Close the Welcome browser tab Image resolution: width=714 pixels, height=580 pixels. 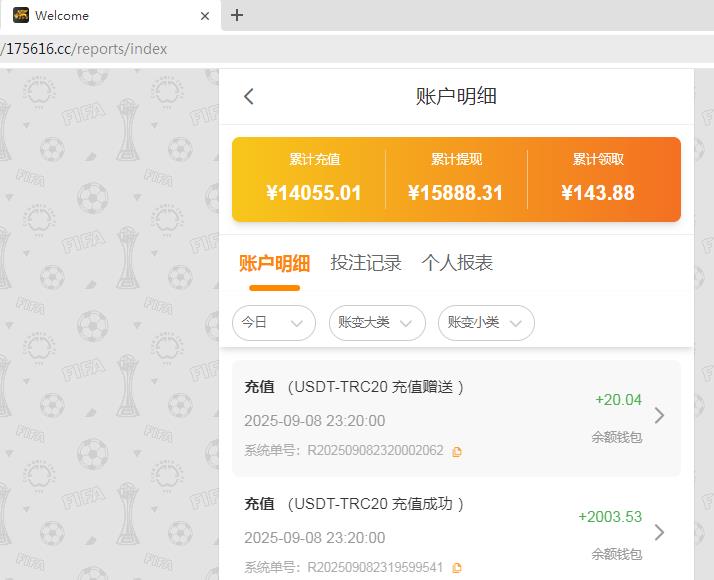205,15
